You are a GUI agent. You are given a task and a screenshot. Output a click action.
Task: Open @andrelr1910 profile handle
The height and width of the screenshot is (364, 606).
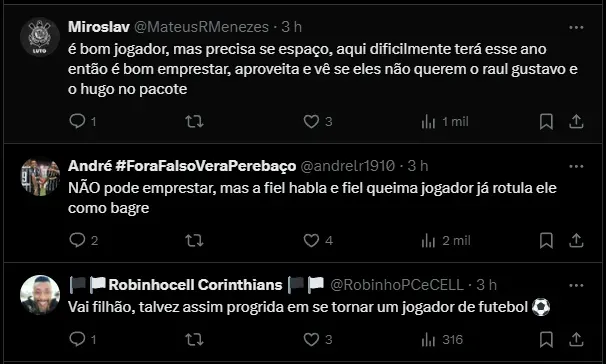(347, 166)
